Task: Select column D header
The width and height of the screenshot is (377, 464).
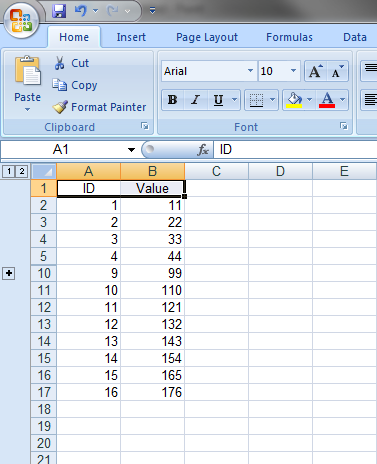Action: pos(280,171)
